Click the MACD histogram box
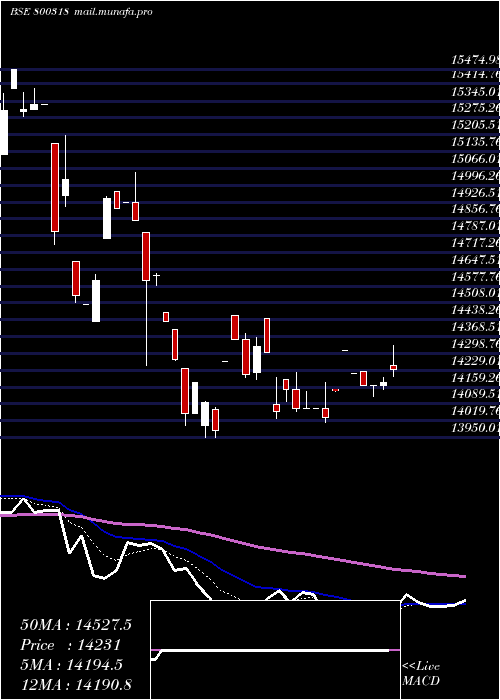The image size is (500, 700). pos(275,650)
